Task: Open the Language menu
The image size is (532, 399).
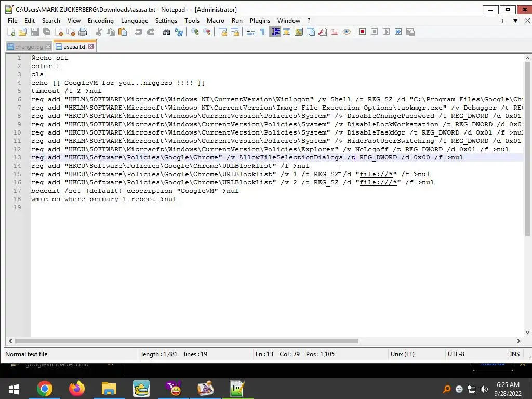Action: point(135,21)
